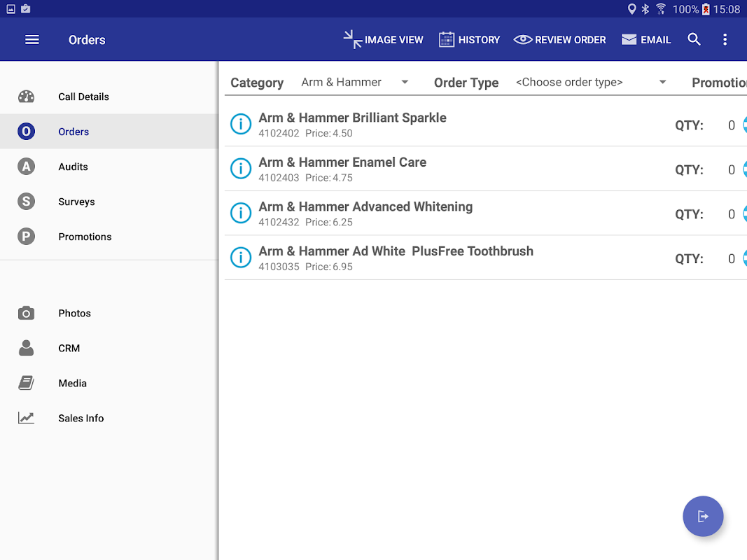747x560 pixels.
Task: Open the Photos section
Action: pyautogui.click(x=74, y=314)
